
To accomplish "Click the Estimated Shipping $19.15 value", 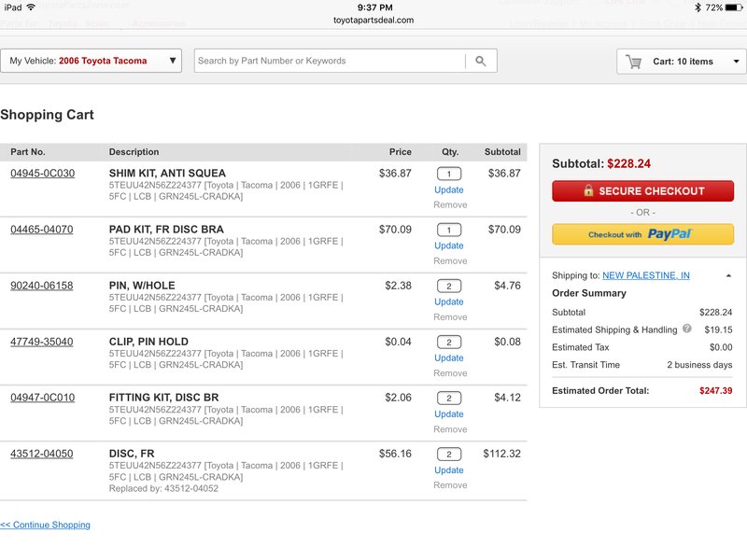I will pos(718,330).
